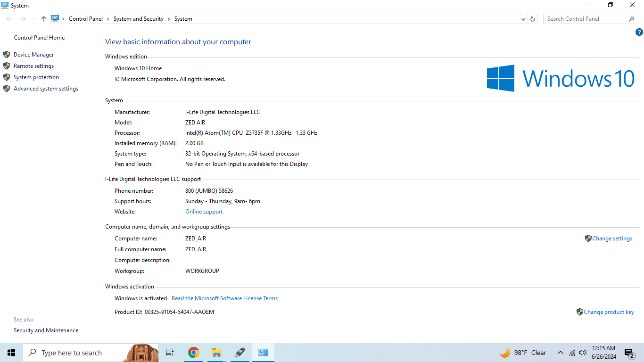Click the Forward navigation arrow

[23, 19]
